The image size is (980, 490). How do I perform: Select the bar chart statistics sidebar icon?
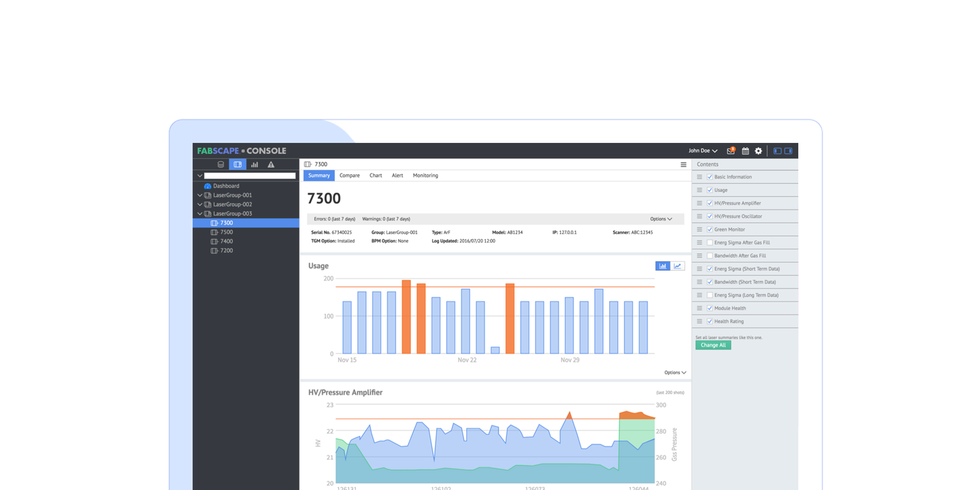tap(255, 165)
